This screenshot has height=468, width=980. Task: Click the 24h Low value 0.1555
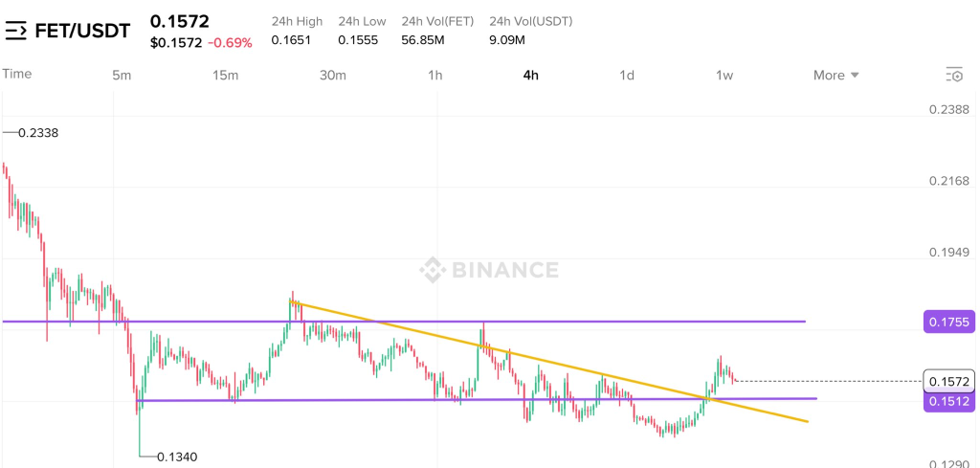pyautogui.click(x=358, y=40)
